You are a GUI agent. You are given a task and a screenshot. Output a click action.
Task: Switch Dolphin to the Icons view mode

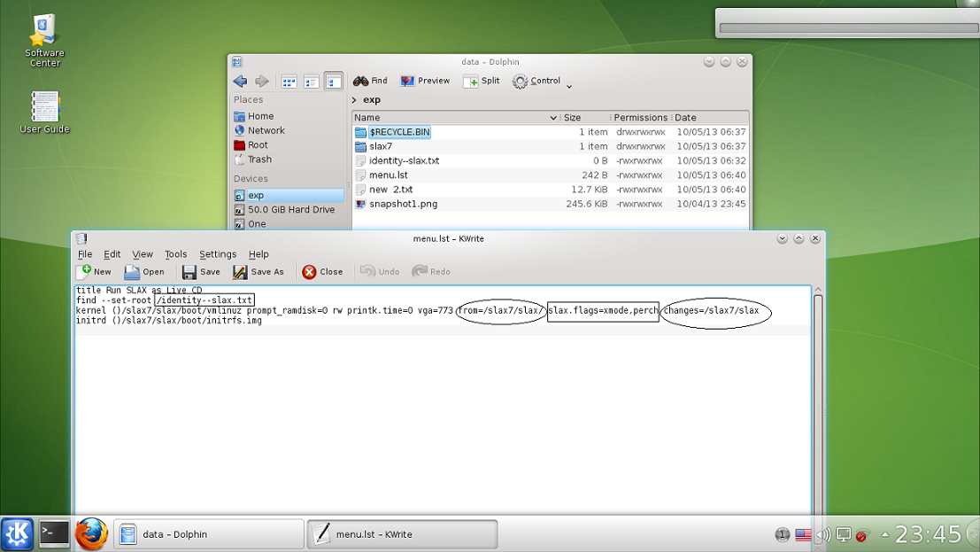click(x=289, y=82)
